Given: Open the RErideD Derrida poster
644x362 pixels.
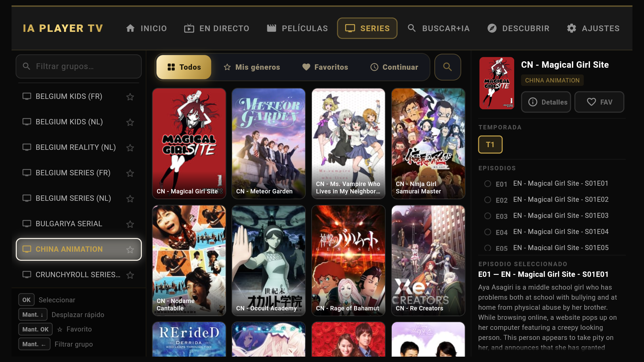Looking at the screenshot, I should click(x=189, y=339).
